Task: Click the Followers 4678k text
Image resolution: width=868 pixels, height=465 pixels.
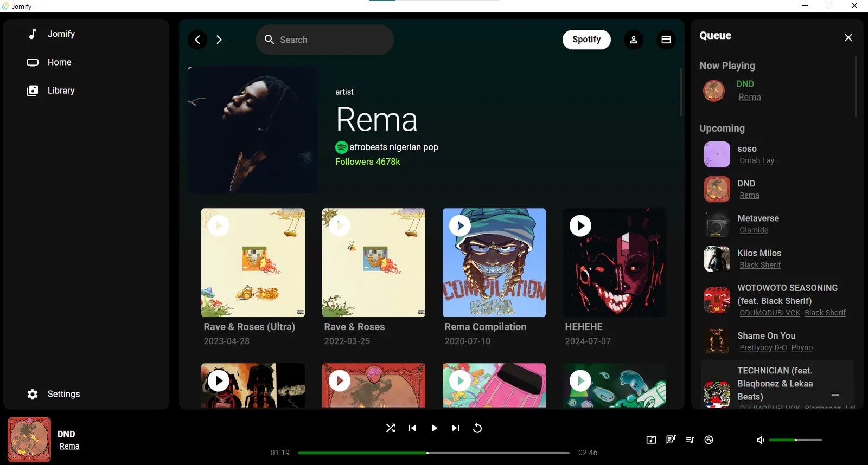Action: (x=368, y=162)
